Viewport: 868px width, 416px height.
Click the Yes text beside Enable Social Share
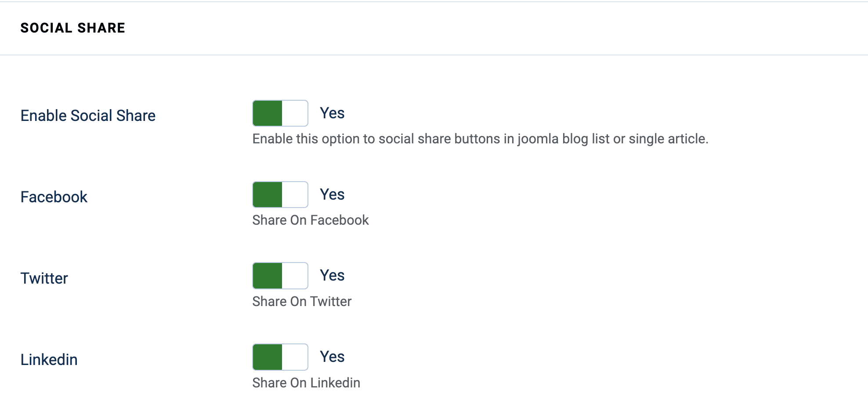(x=332, y=113)
